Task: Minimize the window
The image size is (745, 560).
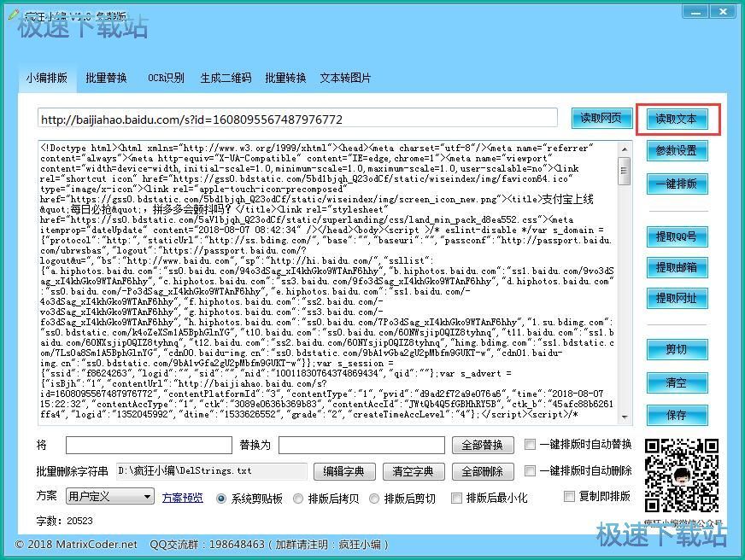Action: pyautogui.click(x=695, y=11)
